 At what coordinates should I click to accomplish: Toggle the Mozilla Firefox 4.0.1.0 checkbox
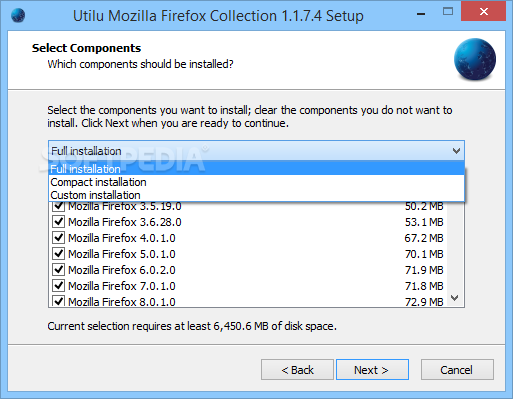(x=59, y=238)
